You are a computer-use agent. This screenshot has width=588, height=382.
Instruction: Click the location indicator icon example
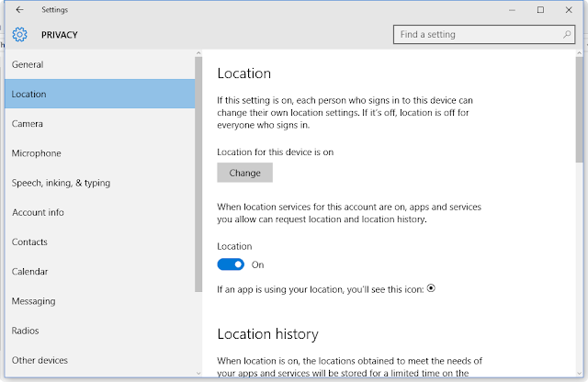(x=431, y=288)
